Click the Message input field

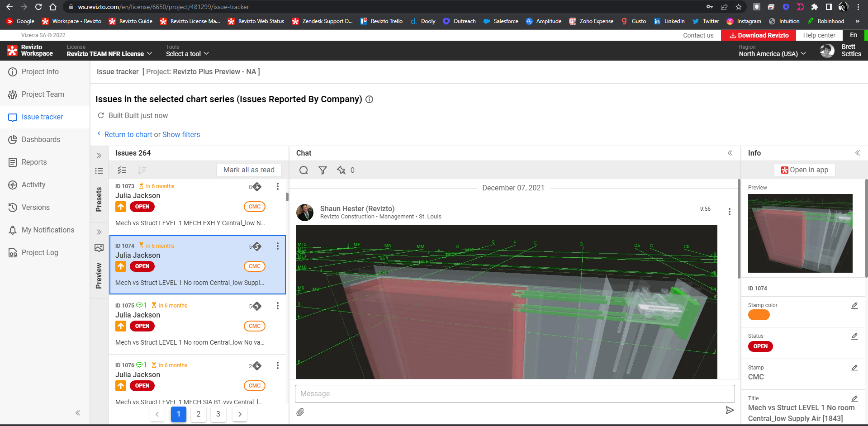[x=514, y=393]
